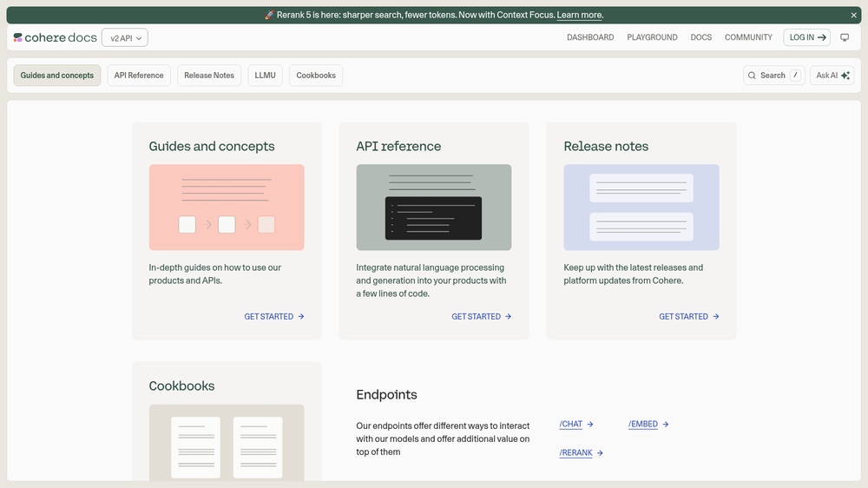Viewport: 868px width, 488px height.
Task: Click the Endpoints section heading
Action: click(386, 394)
